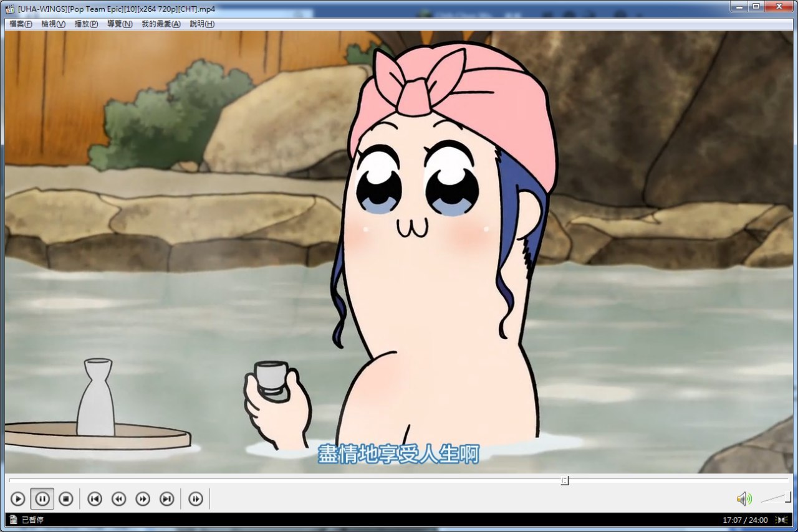Screen dimensions: 798x532
Task: Advance one frame with step button
Action: [x=196, y=499]
